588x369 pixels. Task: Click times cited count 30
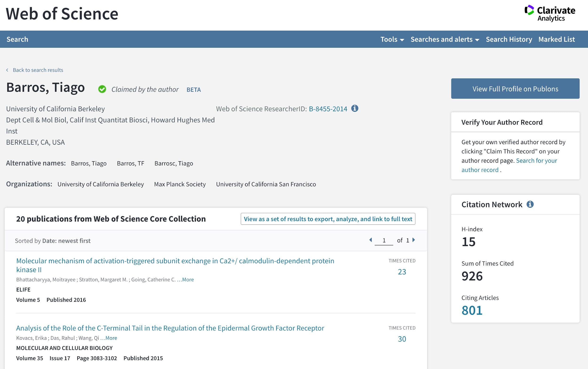(x=402, y=339)
